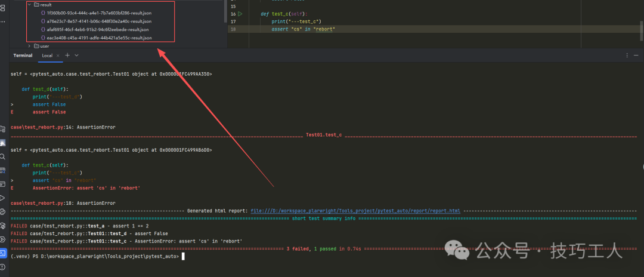Open a76e23c7-8e57-4141 result.json file
This screenshot has width=644, height=277.
pos(99,21)
